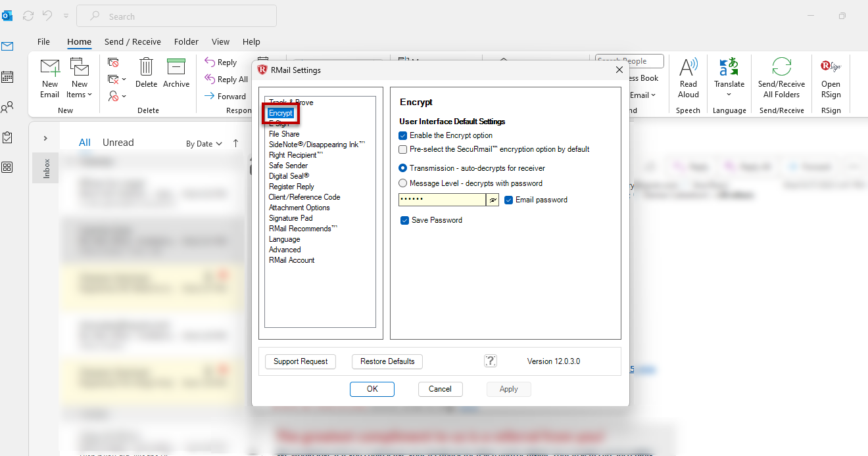This screenshot has width=868, height=456.
Task: Open More Apps grid in the sidebar
Action: click(7, 168)
